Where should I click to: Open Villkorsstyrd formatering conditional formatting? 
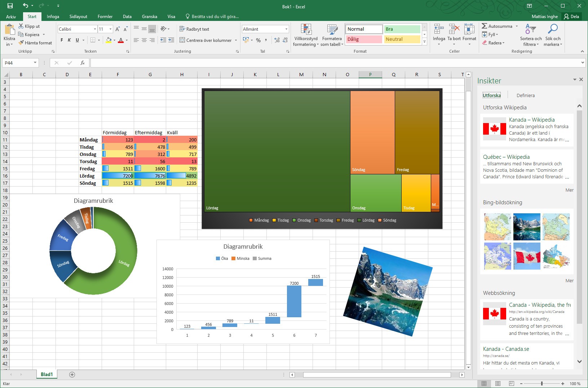tap(306, 34)
